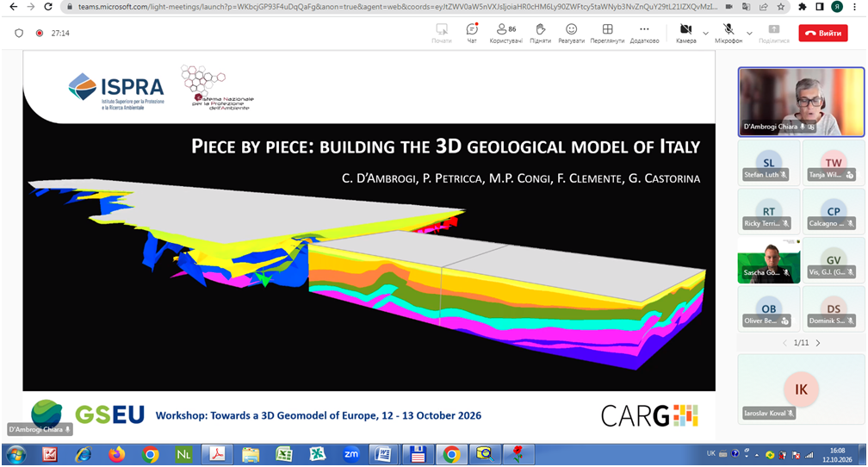Click the translate page icon
This screenshot has width=868, height=467.
tap(747, 7)
